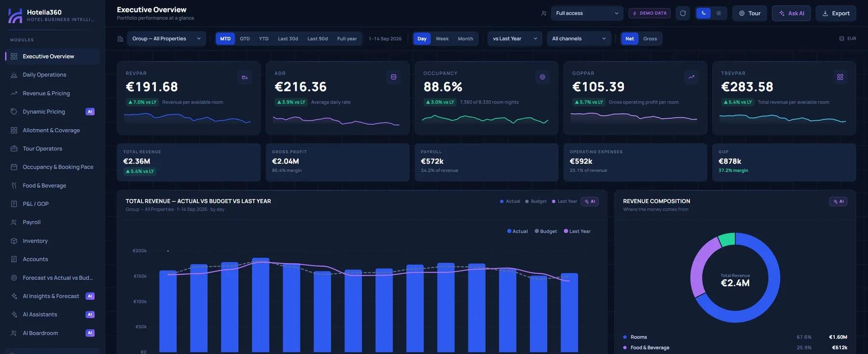Toggle revenue view to Net

tap(630, 39)
